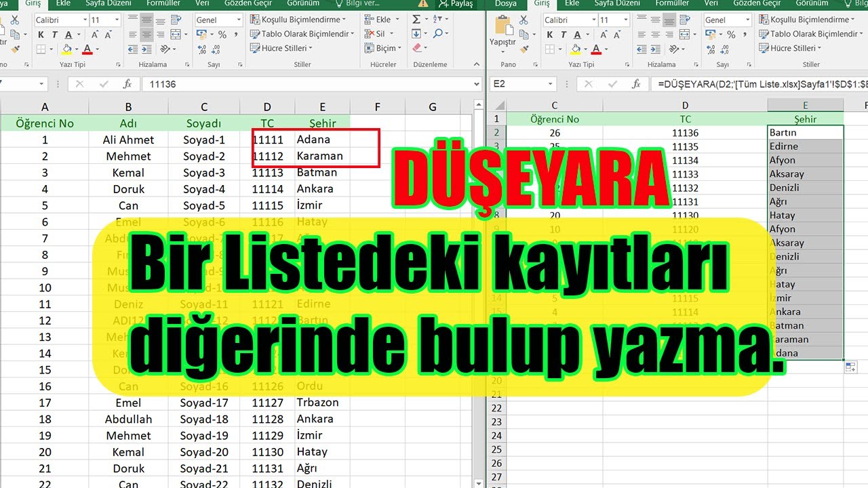Click cell containing Bartın in right worksheet
Screen dimensions: 868x488
point(806,133)
